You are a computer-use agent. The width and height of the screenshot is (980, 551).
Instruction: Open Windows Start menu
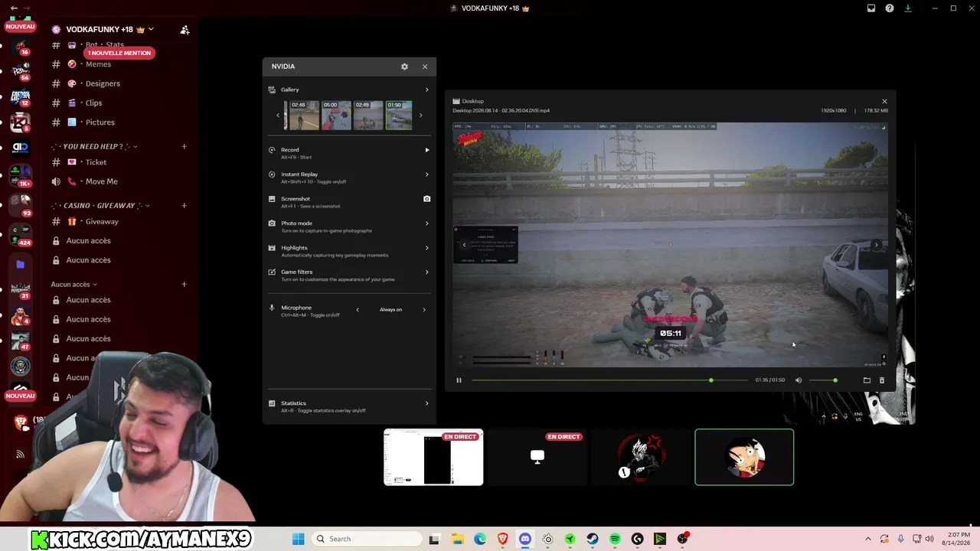pos(299,539)
